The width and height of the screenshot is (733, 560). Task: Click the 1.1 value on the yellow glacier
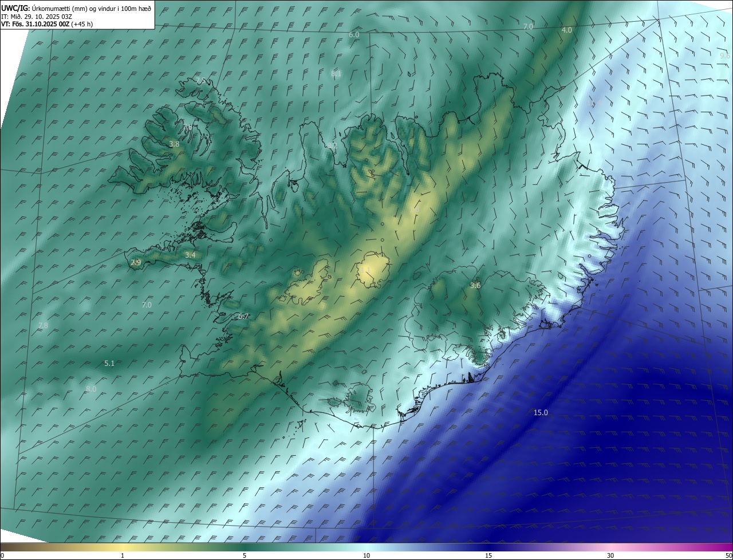366,269
